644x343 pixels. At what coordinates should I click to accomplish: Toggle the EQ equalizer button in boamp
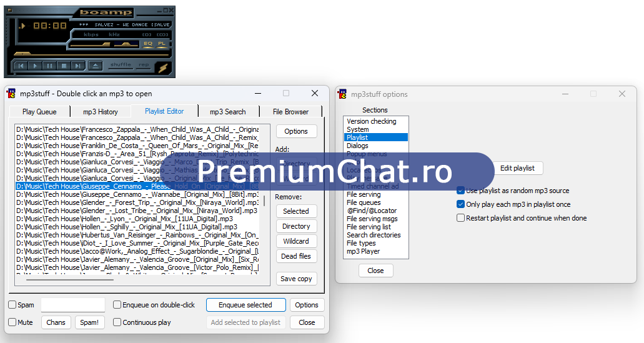(x=148, y=44)
